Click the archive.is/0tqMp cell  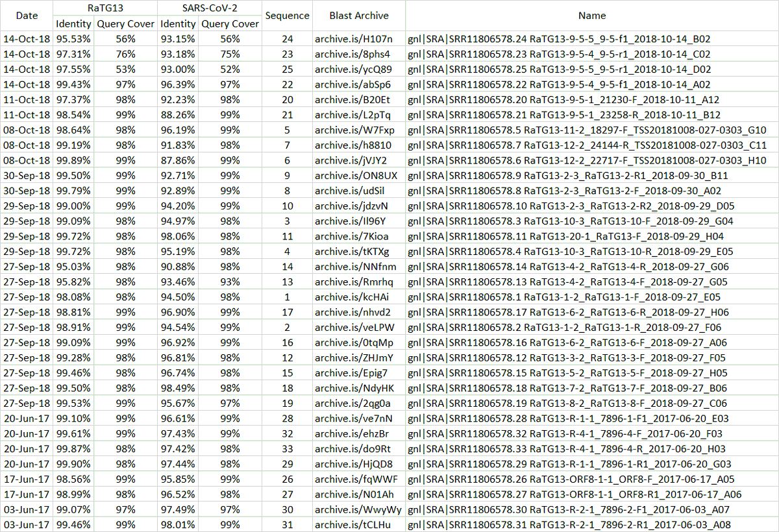tap(359, 343)
